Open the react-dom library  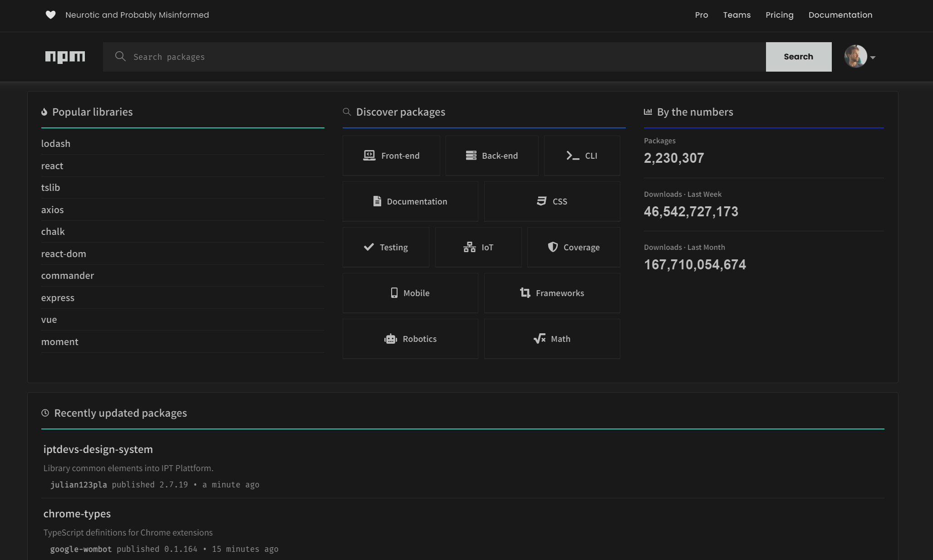pos(64,253)
